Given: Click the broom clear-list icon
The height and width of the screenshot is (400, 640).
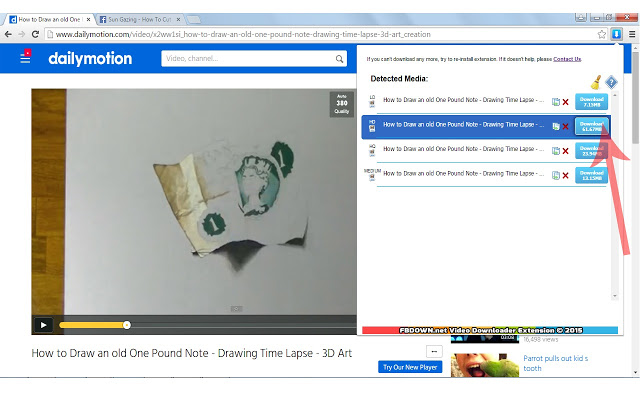Looking at the screenshot, I should point(596,82).
